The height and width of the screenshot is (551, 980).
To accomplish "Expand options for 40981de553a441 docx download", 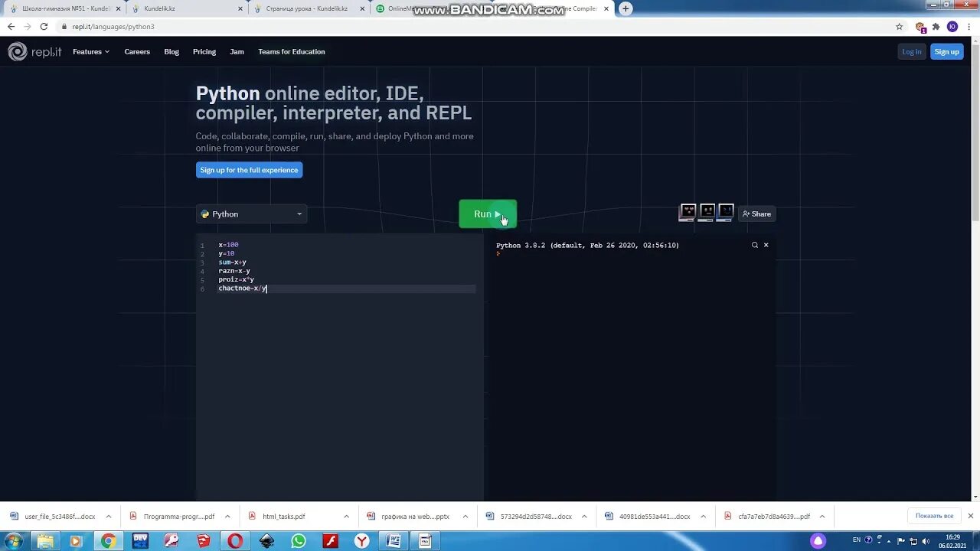I will pos(703,517).
